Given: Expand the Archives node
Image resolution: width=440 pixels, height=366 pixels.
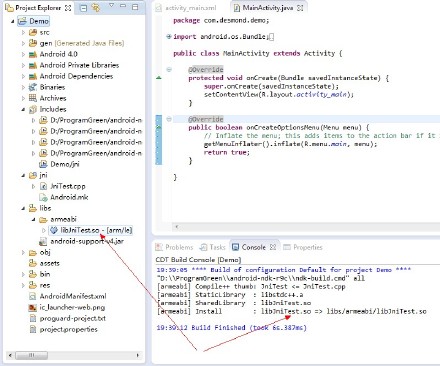Looking at the screenshot, I should tap(23, 98).
